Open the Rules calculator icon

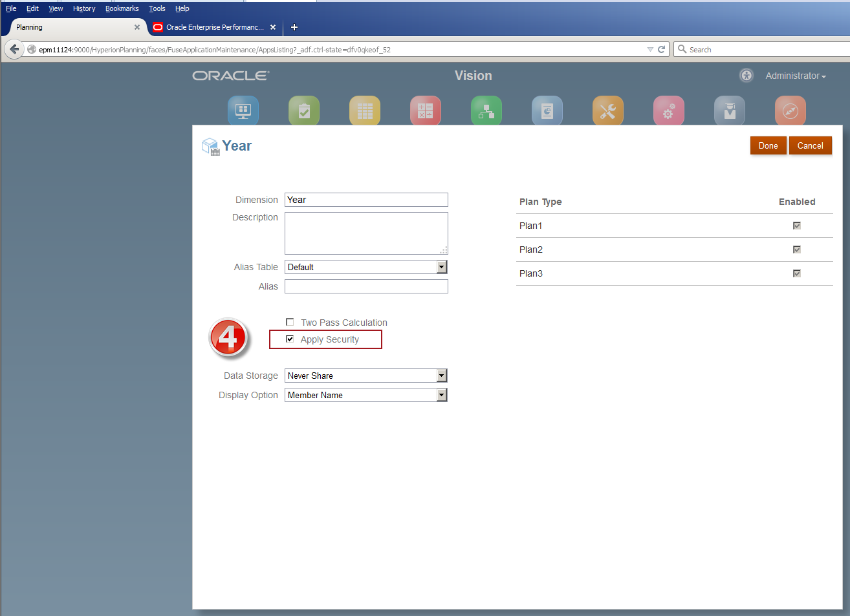coord(426,111)
